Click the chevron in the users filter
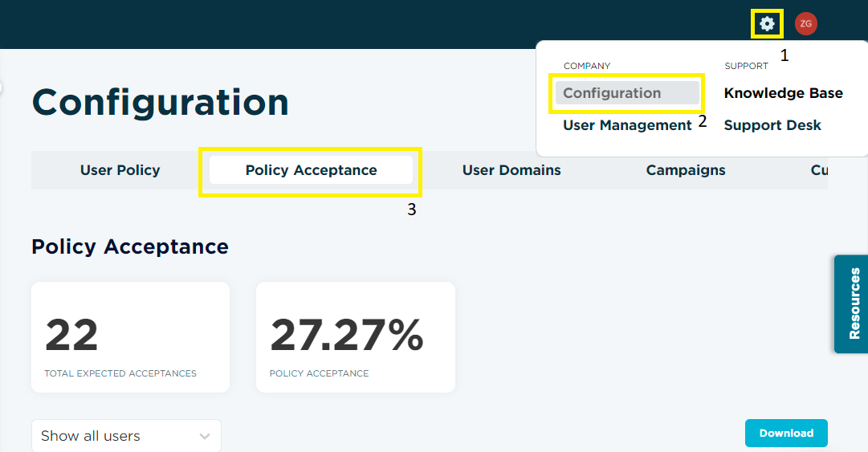This screenshot has height=452, width=868. [x=205, y=436]
